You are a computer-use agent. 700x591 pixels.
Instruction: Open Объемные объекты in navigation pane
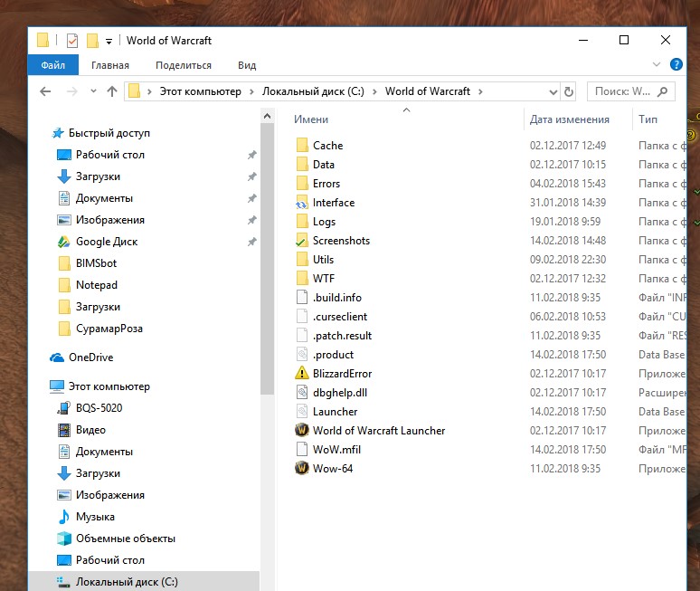pyautogui.click(x=126, y=539)
